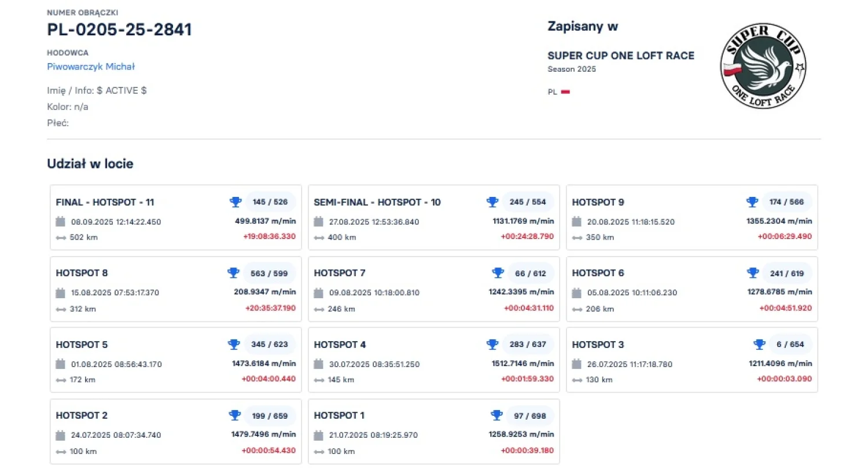Click the trophy icon in HOTSPOT 9 card
The width and height of the screenshot is (868, 476).
[x=752, y=202]
